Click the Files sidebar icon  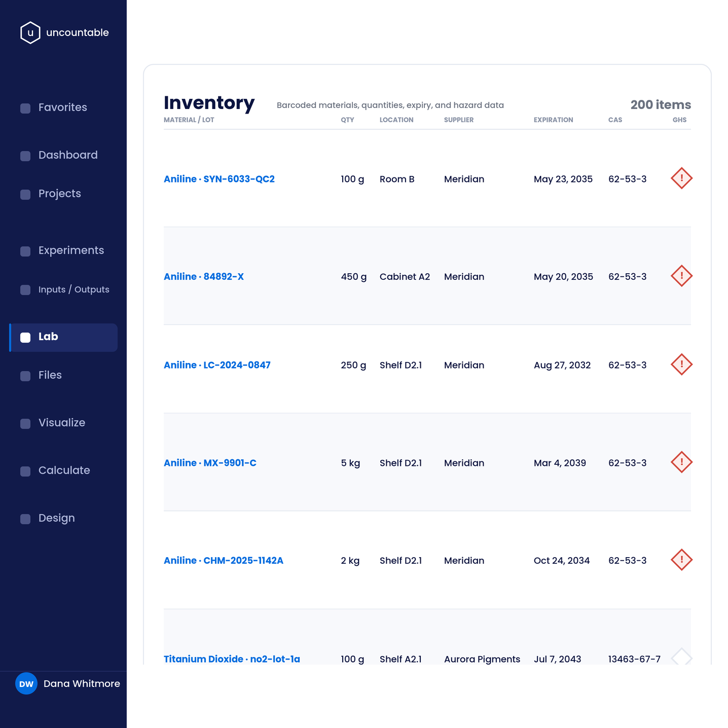click(25, 376)
